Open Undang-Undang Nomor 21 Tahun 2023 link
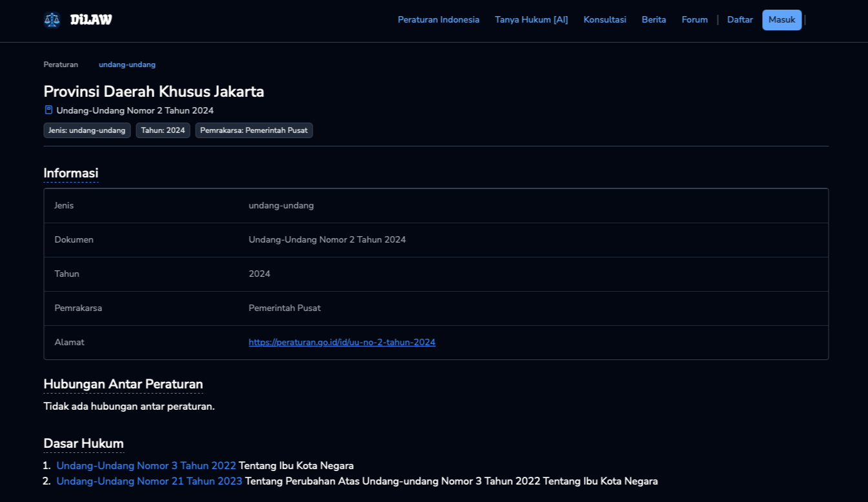 (x=149, y=481)
